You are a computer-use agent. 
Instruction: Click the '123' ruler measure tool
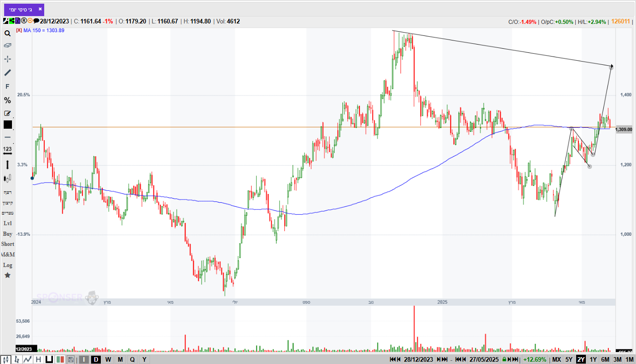(x=7, y=150)
